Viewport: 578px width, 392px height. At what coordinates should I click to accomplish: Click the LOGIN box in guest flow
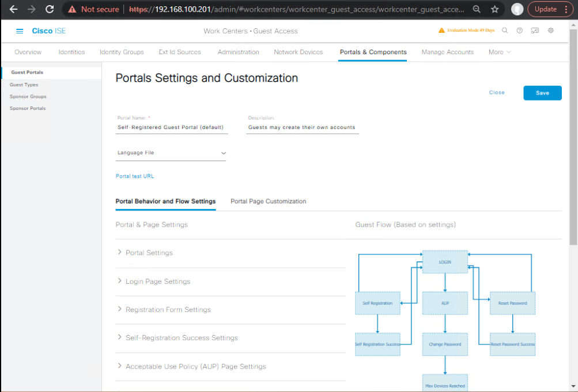[445, 262]
